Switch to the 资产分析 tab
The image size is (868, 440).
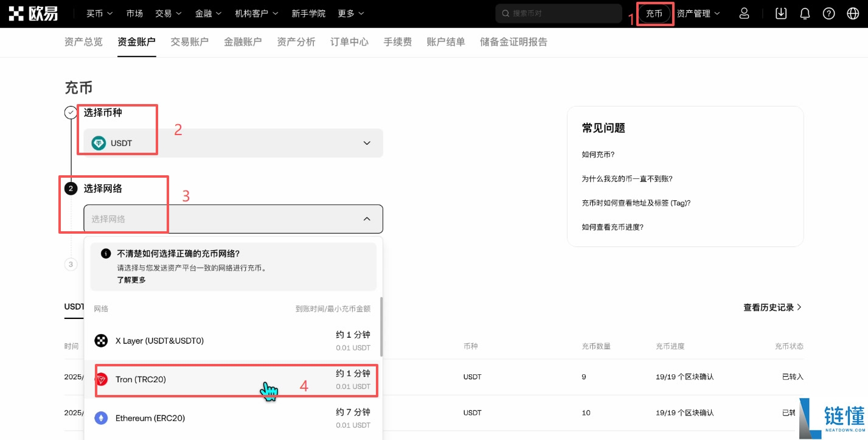(x=296, y=42)
